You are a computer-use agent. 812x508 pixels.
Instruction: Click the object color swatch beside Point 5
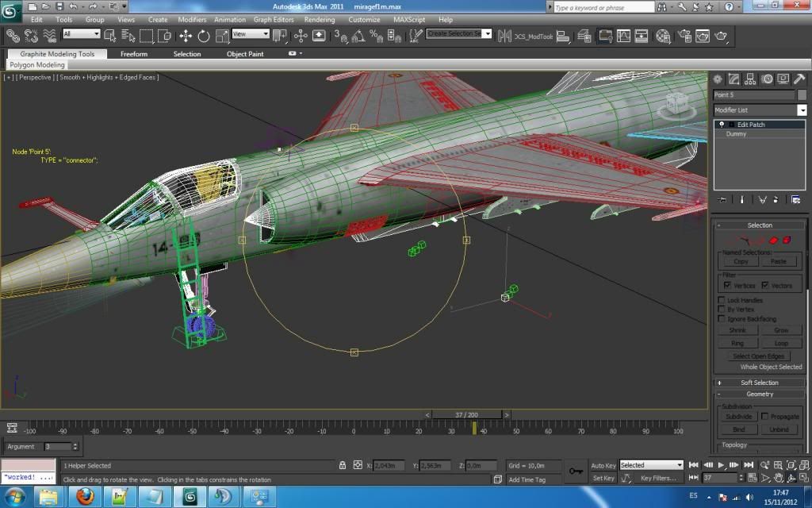click(802, 95)
